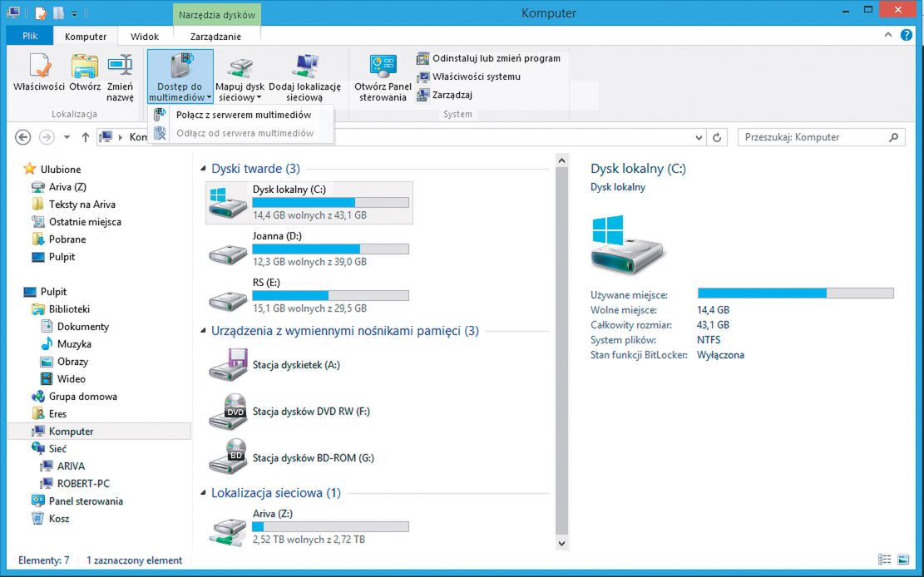
Task: Refresh the Komputer view
Action: 717,138
